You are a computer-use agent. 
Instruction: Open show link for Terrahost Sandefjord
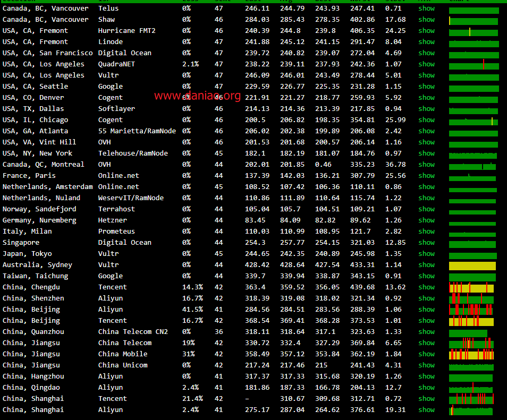[427, 209]
